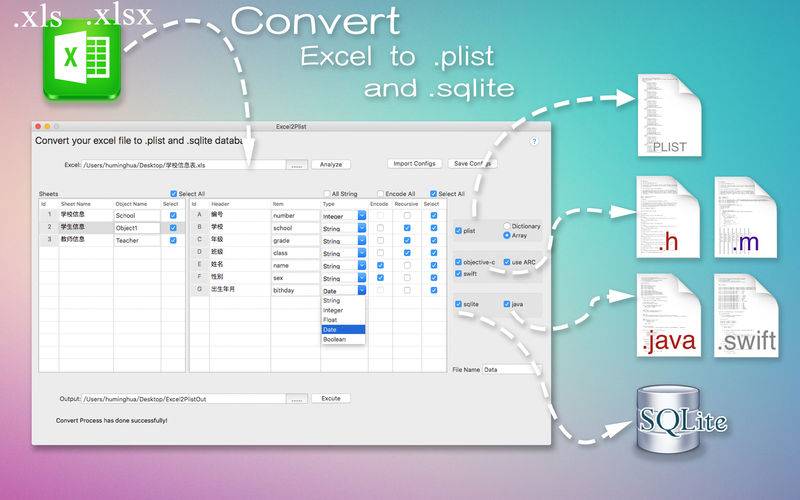Screen dimensions: 800x500
Task: Toggle the objective-c checkbox
Action: click(458, 262)
